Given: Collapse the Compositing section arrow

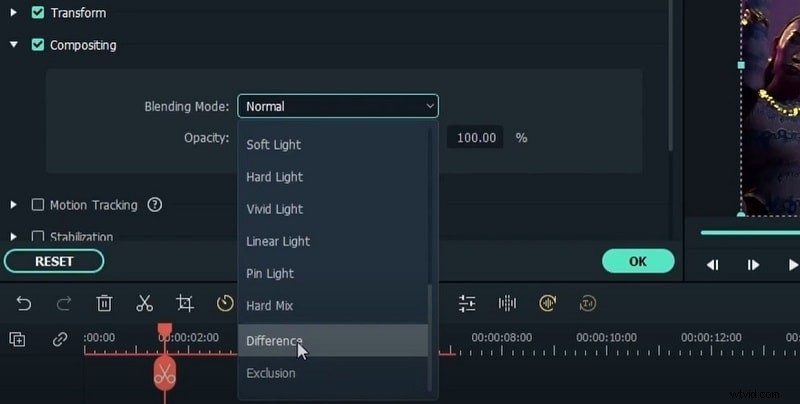Looking at the screenshot, I should pyautogui.click(x=14, y=45).
